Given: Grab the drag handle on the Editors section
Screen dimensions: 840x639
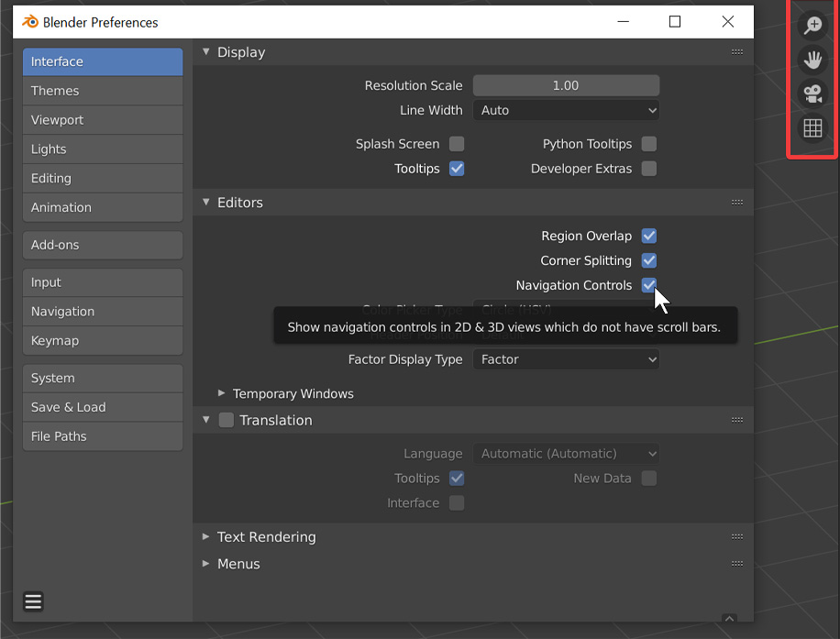Looking at the screenshot, I should (x=736, y=202).
